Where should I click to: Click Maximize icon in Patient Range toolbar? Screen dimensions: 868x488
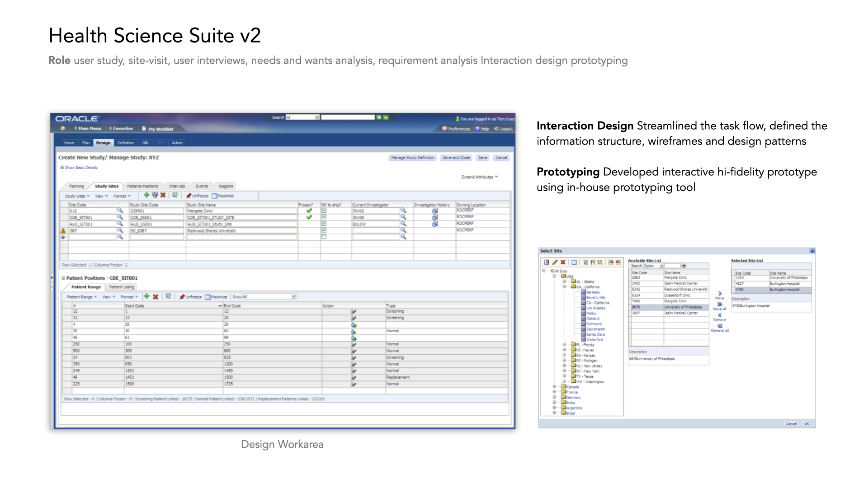click(x=208, y=297)
